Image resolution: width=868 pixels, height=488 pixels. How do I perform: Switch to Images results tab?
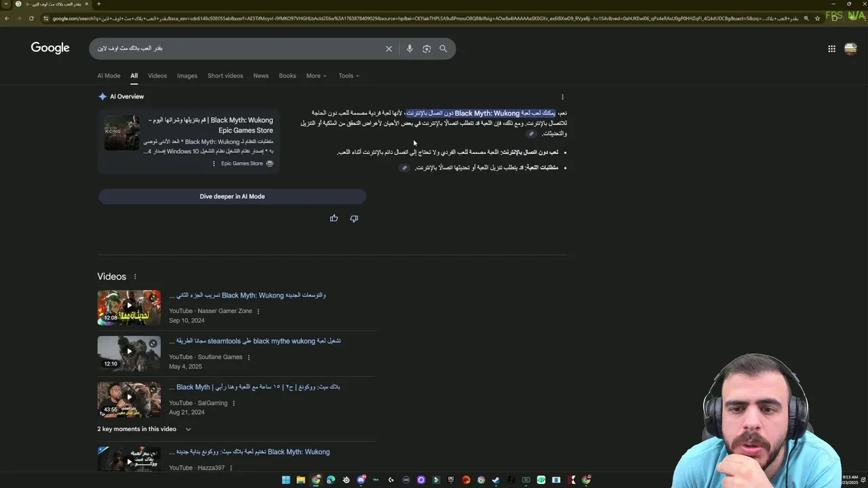[x=187, y=76]
